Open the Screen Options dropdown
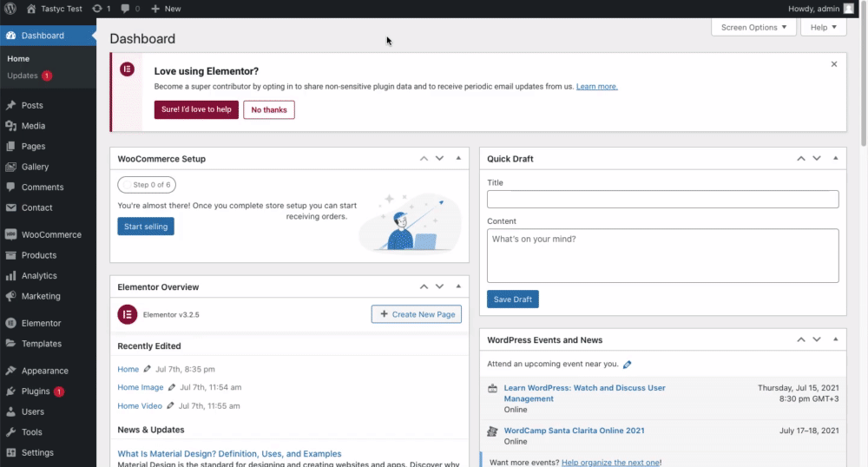 coord(753,27)
